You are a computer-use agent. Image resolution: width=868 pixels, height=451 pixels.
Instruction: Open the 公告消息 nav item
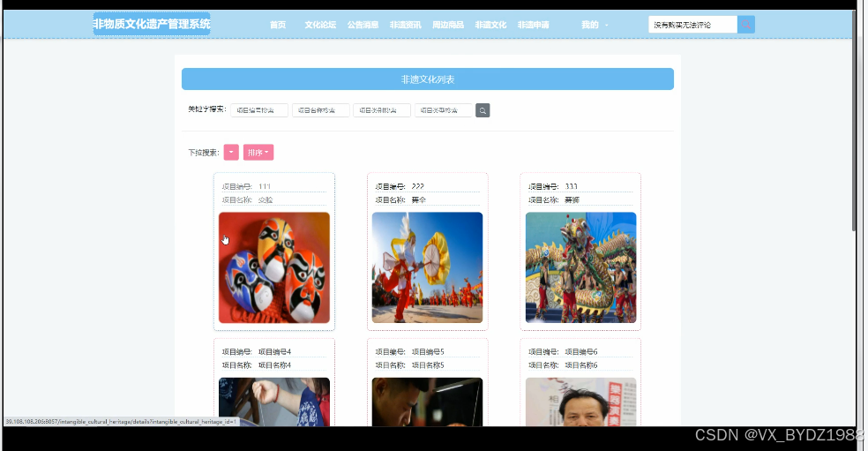[363, 25]
